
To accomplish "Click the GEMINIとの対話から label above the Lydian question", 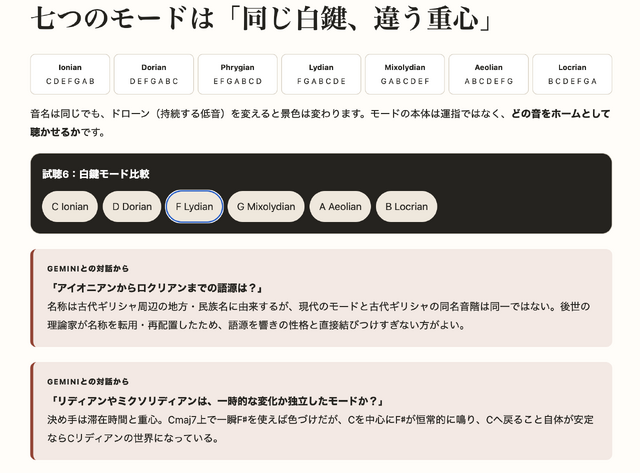I will pyautogui.click(x=88, y=382).
